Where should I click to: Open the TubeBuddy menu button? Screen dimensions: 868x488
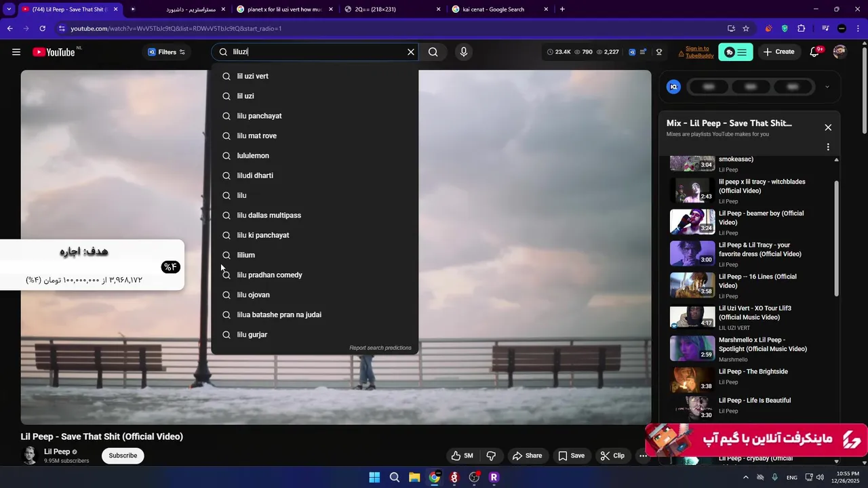pos(736,52)
